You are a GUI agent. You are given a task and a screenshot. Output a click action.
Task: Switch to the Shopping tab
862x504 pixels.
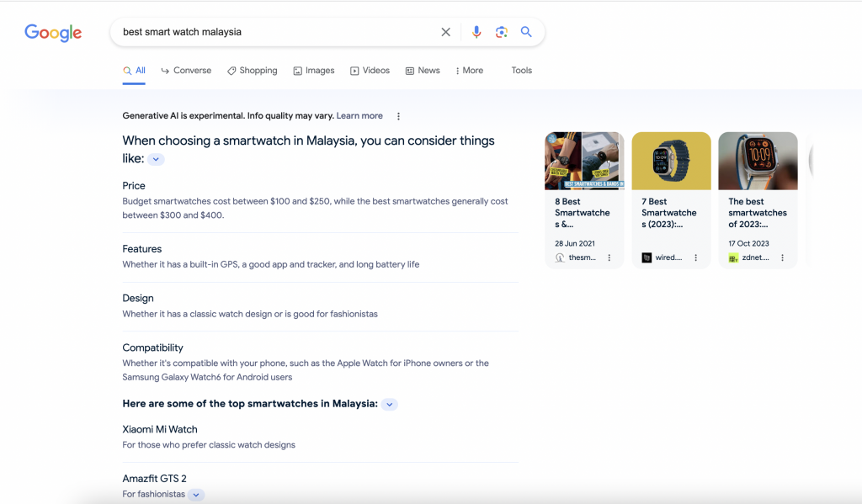tap(253, 71)
